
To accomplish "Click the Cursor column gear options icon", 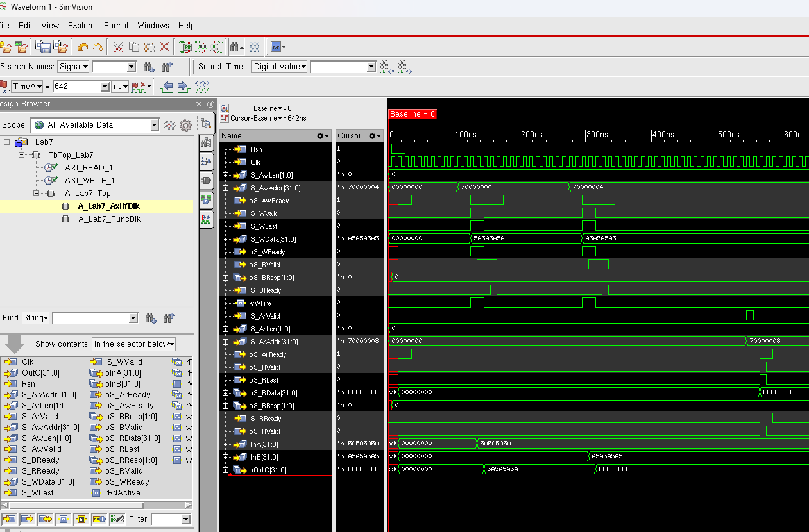I will click(375, 136).
